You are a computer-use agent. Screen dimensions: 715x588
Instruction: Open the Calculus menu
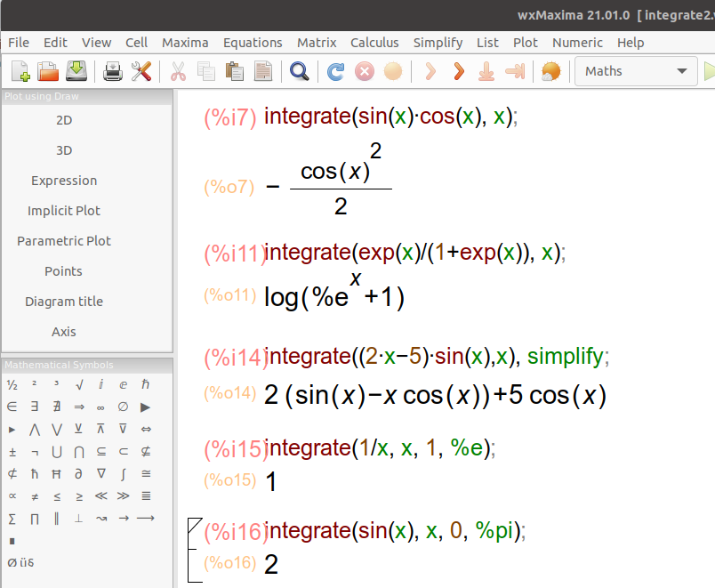[x=374, y=42]
